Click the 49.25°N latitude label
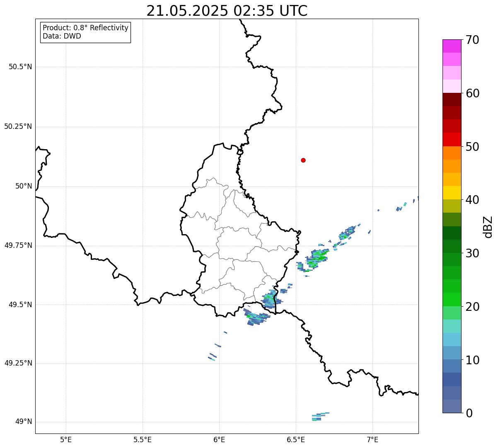 point(18,363)
